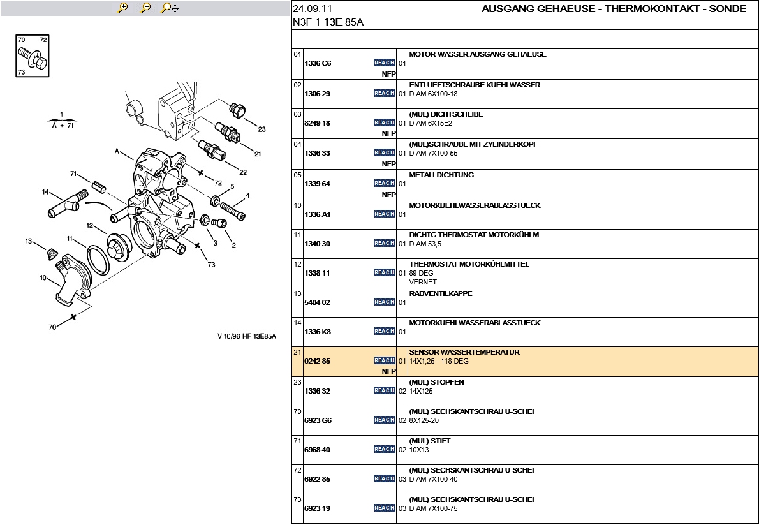Select the METALLDICHTUNG row entry
Screen dimensions: 759x532
[x=441, y=175]
